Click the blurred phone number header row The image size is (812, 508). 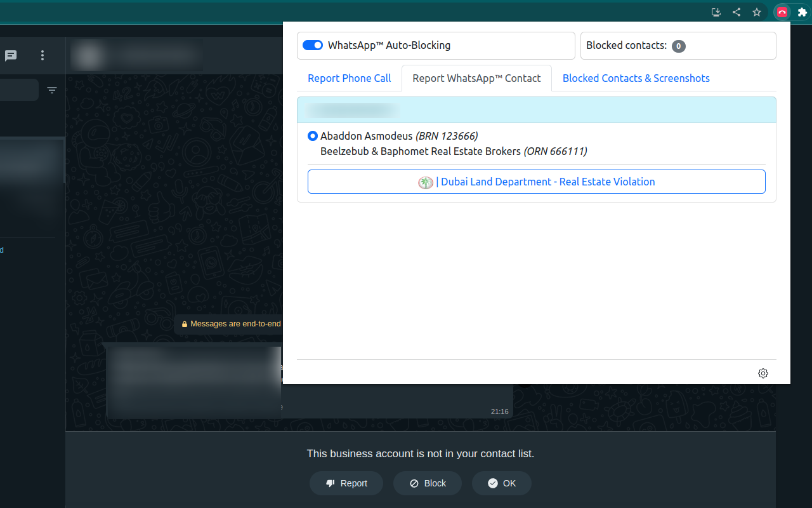coord(537,110)
